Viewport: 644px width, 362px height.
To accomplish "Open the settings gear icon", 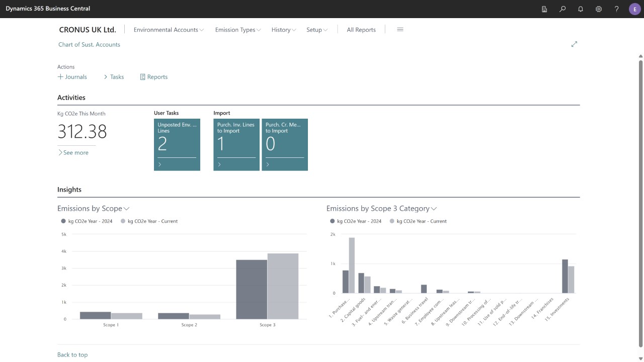I will [599, 9].
